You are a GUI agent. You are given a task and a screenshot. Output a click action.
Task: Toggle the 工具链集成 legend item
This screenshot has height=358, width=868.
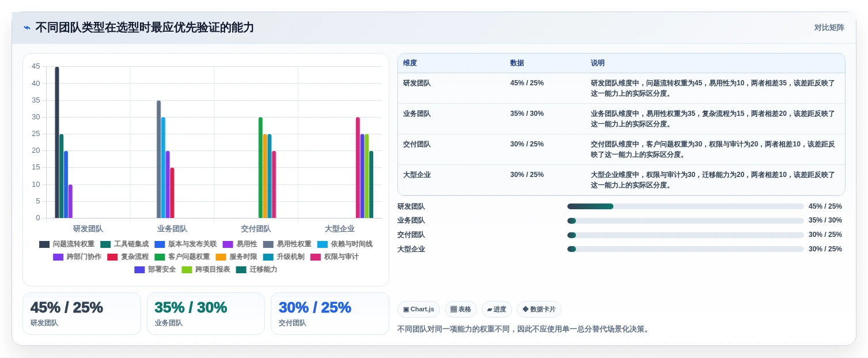[124, 244]
